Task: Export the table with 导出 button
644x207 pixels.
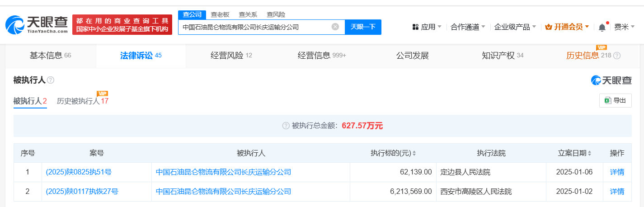Action: [615, 101]
